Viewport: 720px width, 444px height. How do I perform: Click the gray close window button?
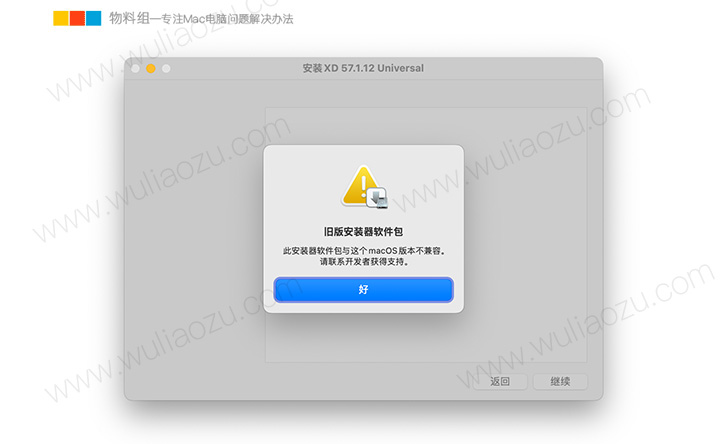click(x=135, y=68)
